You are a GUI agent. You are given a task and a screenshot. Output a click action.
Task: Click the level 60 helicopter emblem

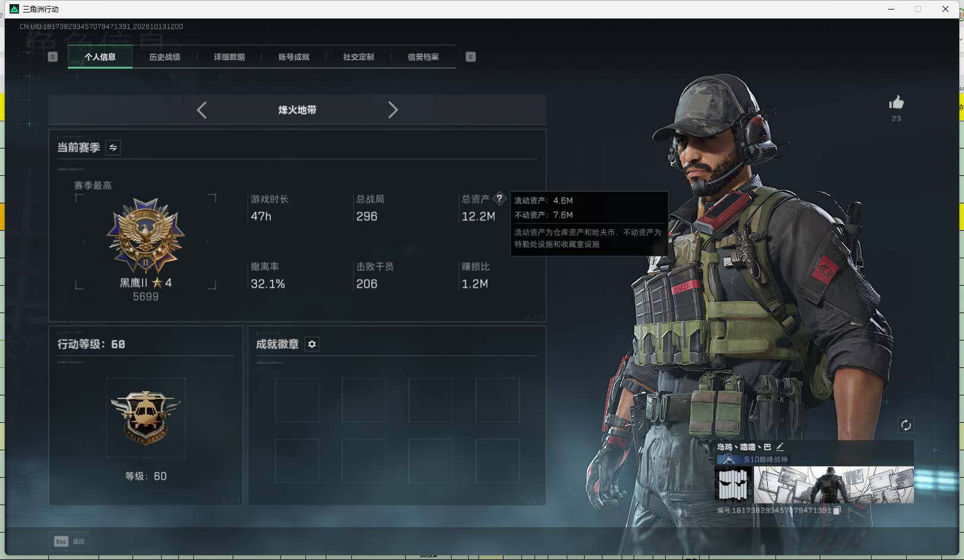[x=146, y=417]
